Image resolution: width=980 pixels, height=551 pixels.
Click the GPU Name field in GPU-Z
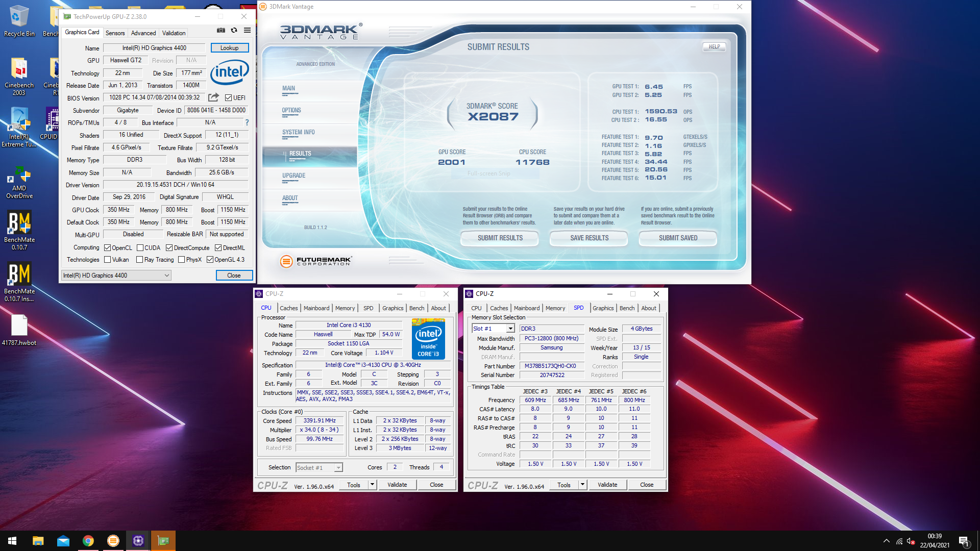pyautogui.click(x=154, y=48)
